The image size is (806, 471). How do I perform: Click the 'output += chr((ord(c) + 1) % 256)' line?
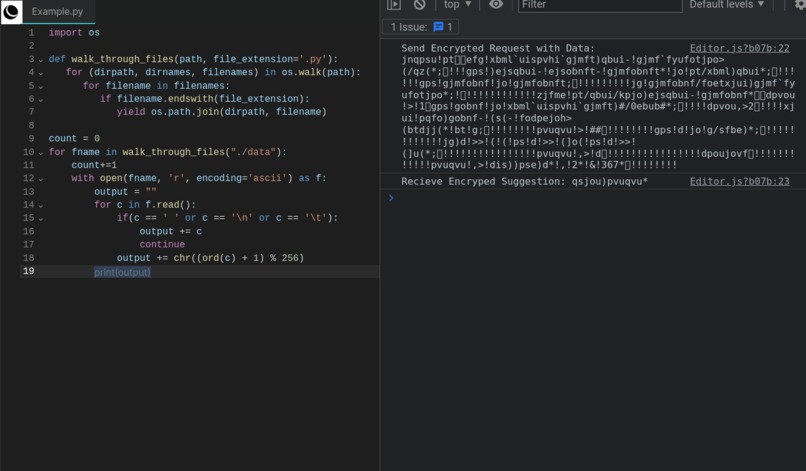210,258
